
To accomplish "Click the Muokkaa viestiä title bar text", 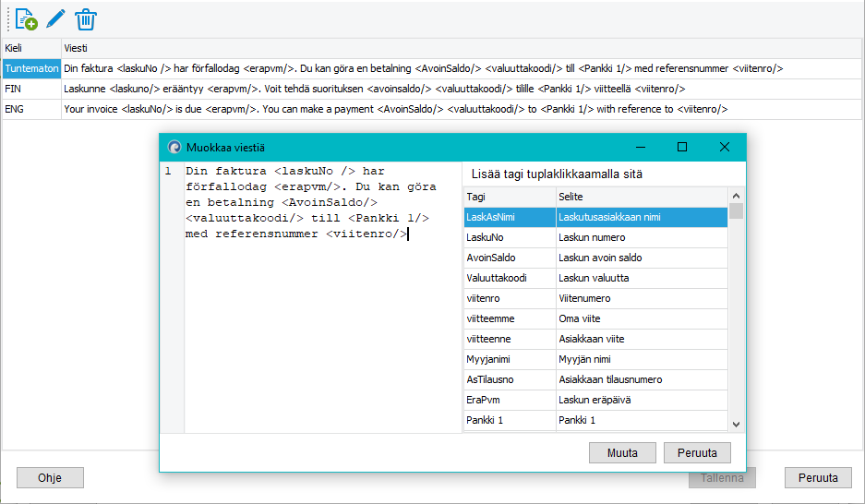I will (225, 148).
